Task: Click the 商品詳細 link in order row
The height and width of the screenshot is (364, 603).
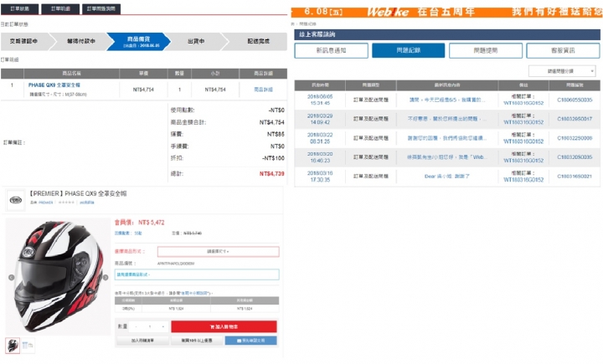Action: [264, 90]
